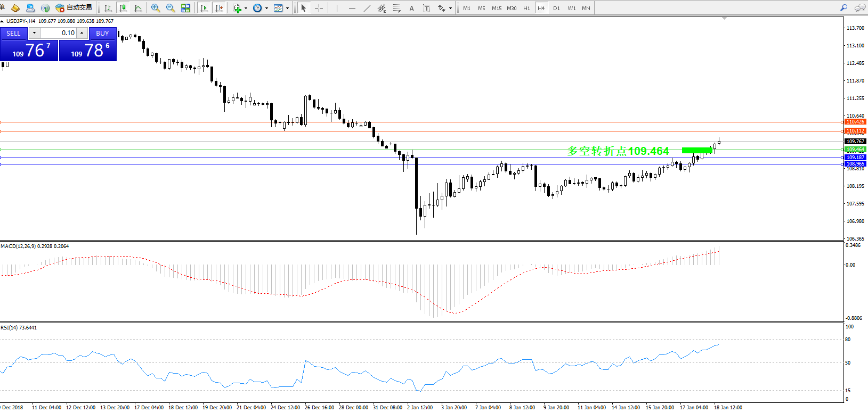
Task: Add a text label using the A tool
Action: tap(411, 8)
